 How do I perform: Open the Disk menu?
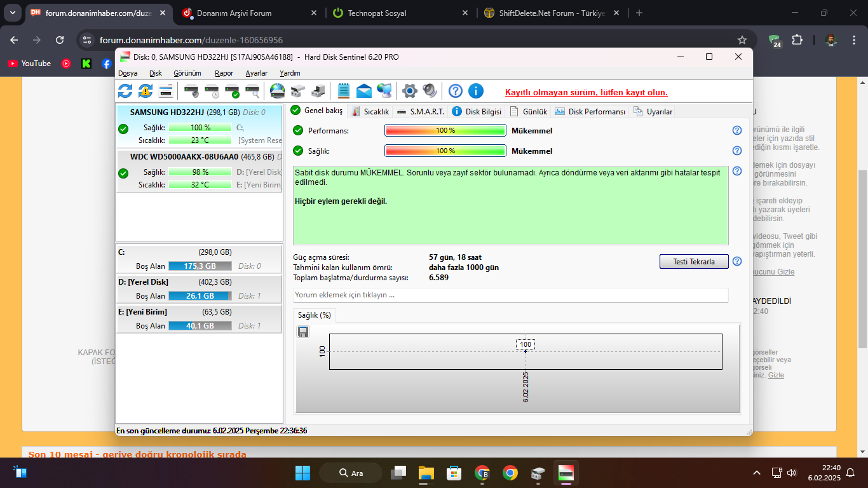(x=156, y=73)
